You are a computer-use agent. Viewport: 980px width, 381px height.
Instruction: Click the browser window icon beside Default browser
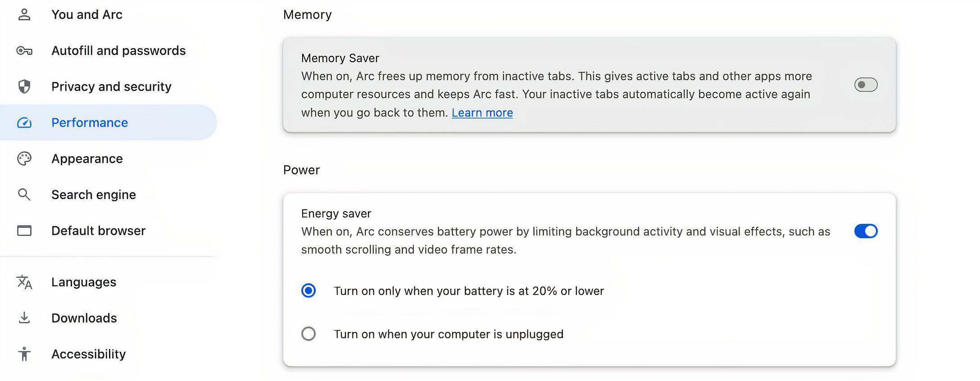(24, 231)
